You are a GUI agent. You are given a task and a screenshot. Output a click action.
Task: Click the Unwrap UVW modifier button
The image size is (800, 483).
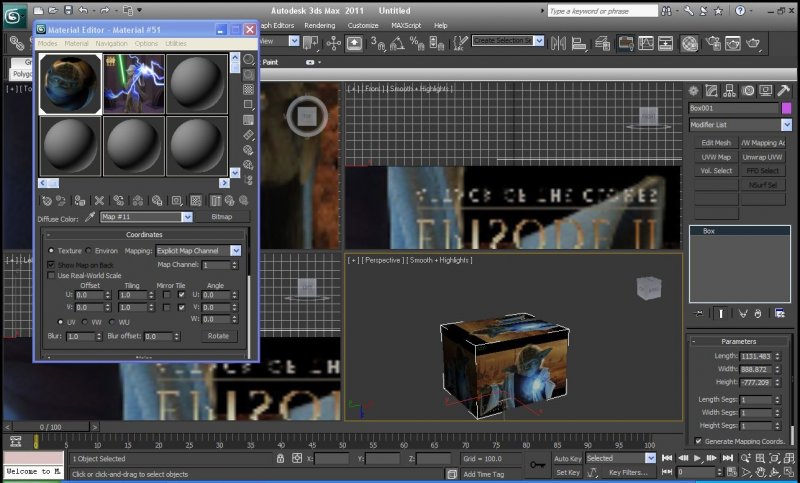click(762, 157)
